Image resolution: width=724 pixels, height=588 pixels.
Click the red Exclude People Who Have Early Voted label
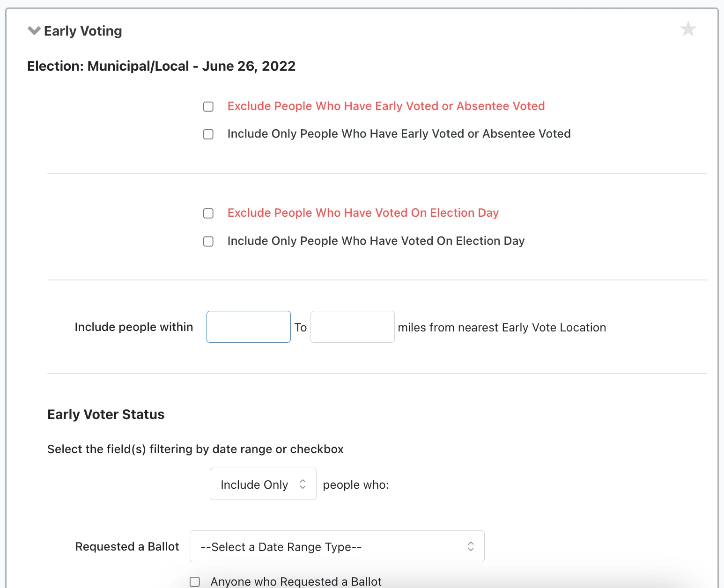coord(385,106)
